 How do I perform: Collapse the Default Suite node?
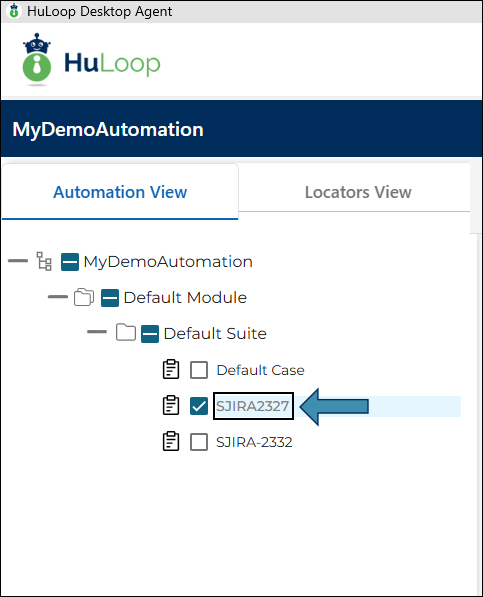coord(97,332)
